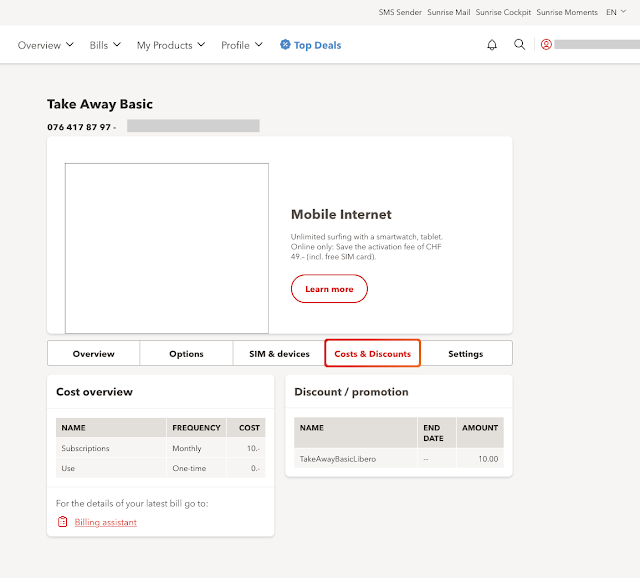The image size is (640, 578).
Task: Click the Billing assistant document icon
Action: tap(63, 522)
